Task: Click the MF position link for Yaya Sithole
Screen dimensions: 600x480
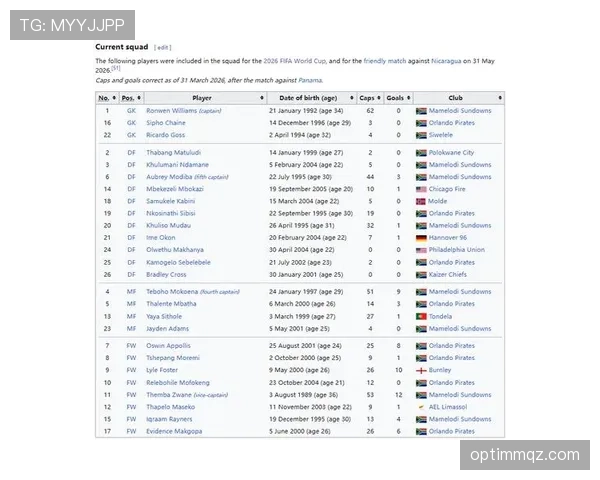Action: click(x=131, y=317)
